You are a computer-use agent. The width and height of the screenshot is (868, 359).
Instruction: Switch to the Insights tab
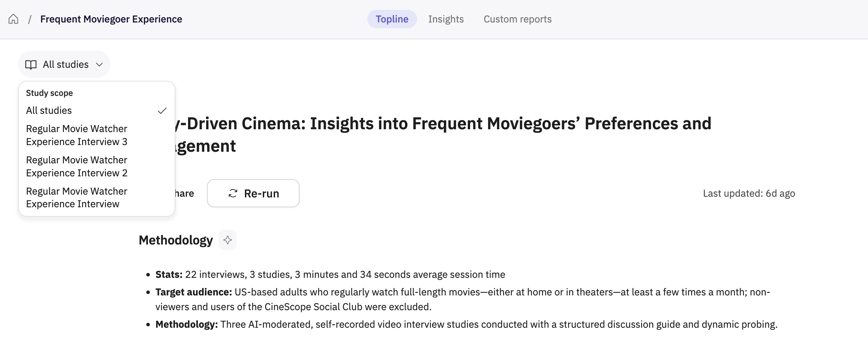[446, 19]
